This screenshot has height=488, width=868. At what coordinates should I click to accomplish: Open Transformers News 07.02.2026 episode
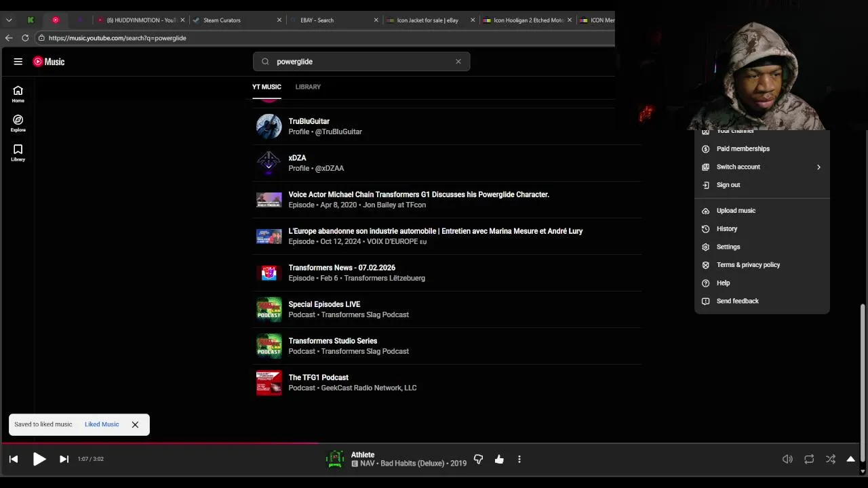(447, 273)
